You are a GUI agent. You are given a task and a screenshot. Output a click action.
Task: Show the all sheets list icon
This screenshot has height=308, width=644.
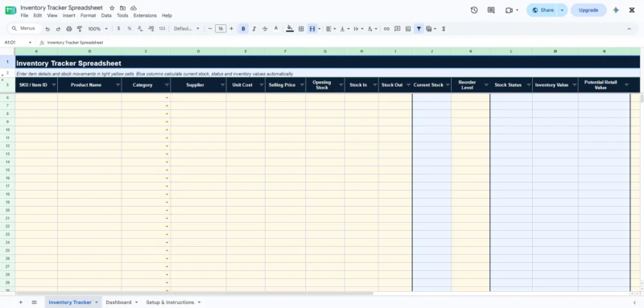[34, 302]
